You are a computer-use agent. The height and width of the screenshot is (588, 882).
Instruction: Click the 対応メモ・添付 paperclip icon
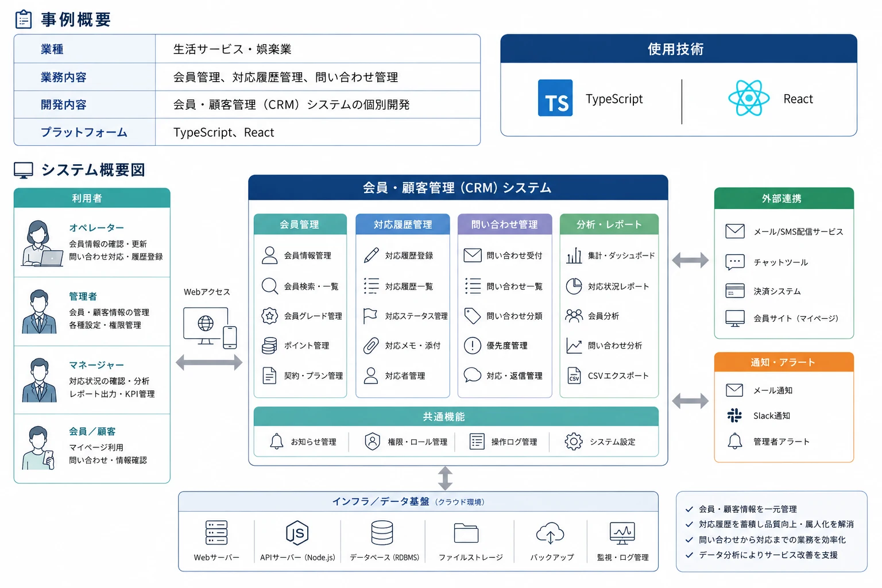[371, 345]
